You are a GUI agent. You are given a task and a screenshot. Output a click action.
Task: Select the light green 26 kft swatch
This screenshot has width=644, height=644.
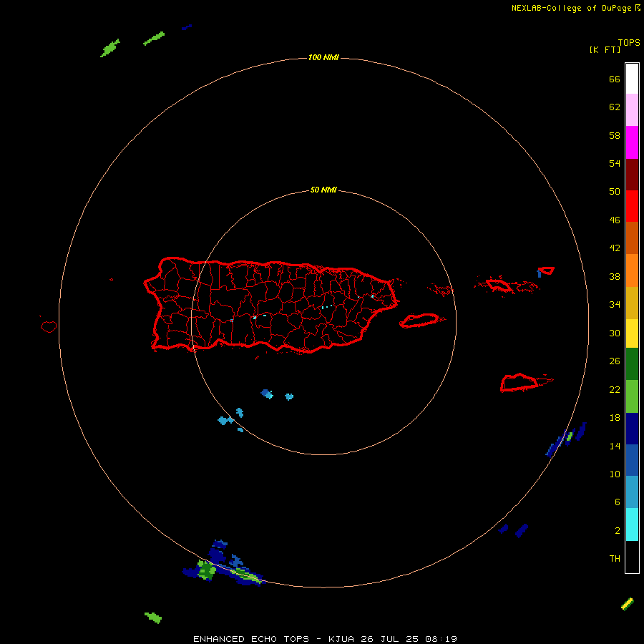(x=632, y=396)
